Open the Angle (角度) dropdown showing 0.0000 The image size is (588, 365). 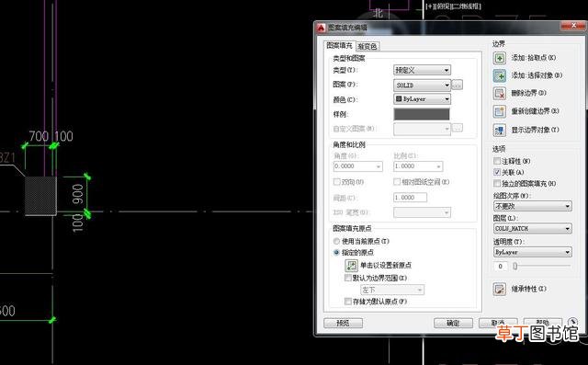(x=357, y=166)
